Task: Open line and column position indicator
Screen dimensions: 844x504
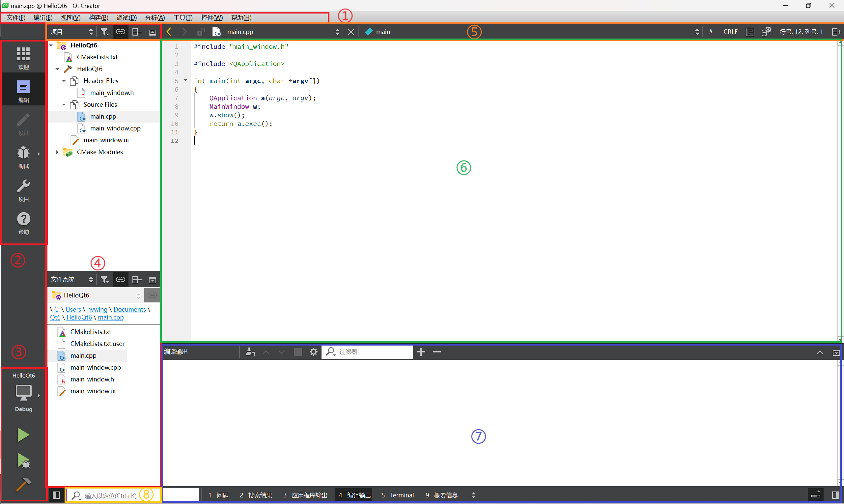Action: [x=801, y=32]
